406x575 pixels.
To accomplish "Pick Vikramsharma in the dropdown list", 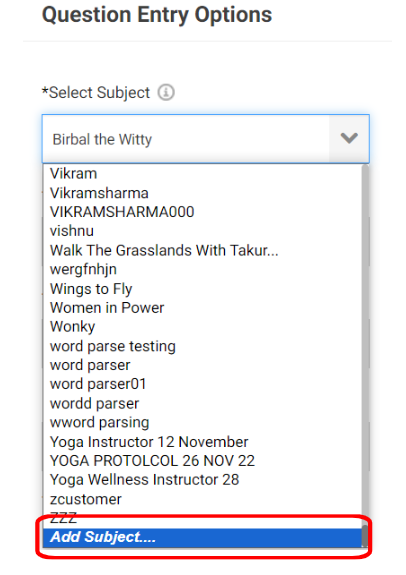I will (x=202, y=193).
